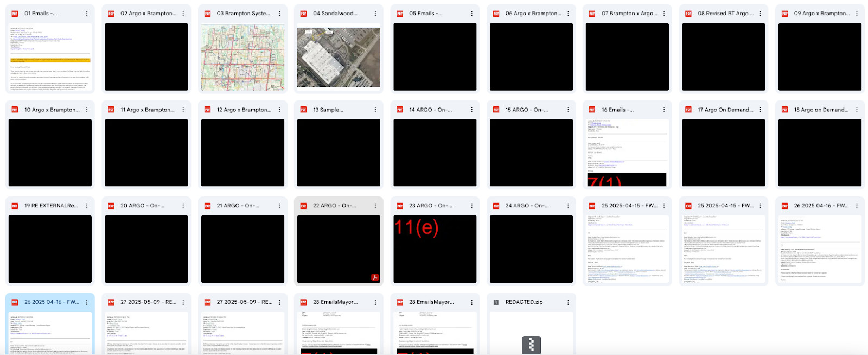Select the 04 Sandalwood file title

tap(335, 14)
